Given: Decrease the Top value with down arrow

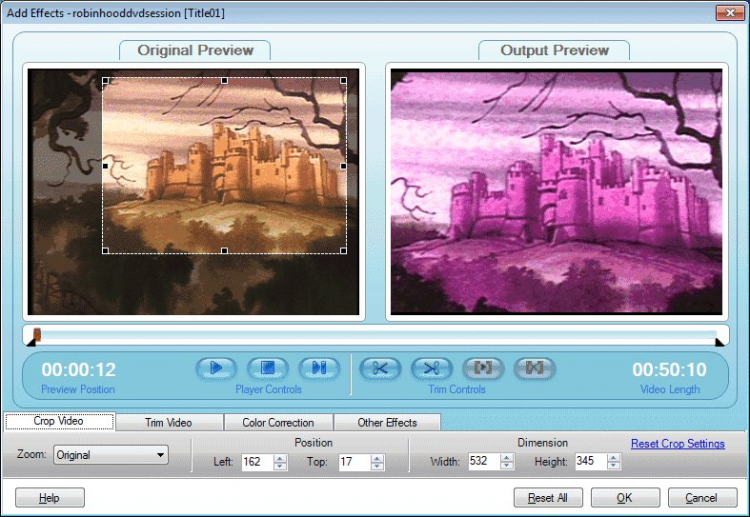Looking at the screenshot, I should (377, 466).
